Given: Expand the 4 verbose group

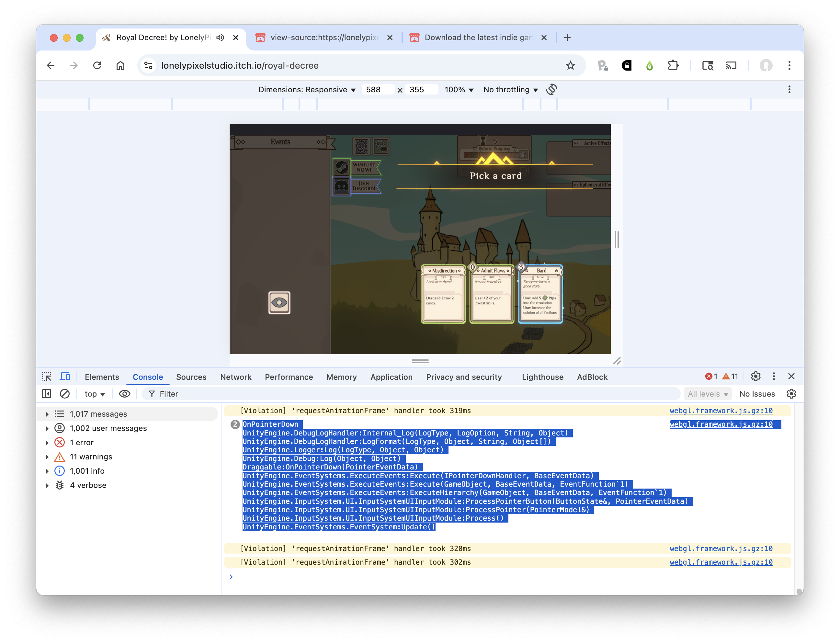Looking at the screenshot, I should (x=47, y=485).
